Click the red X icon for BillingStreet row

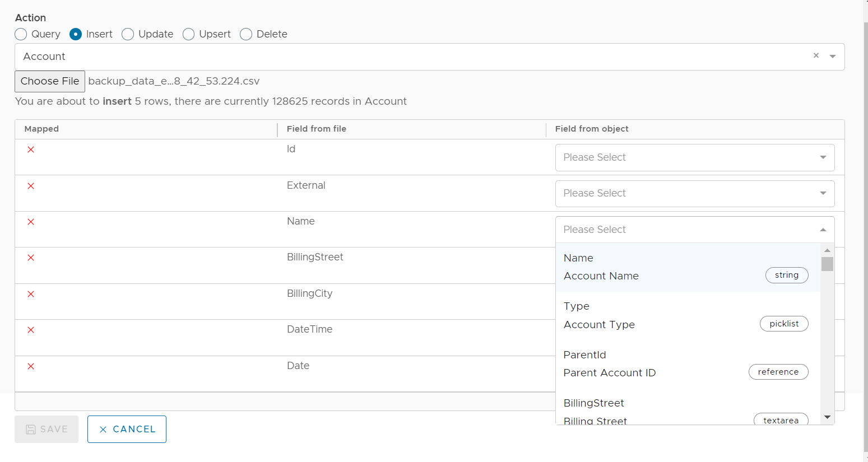tap(31, 258)
